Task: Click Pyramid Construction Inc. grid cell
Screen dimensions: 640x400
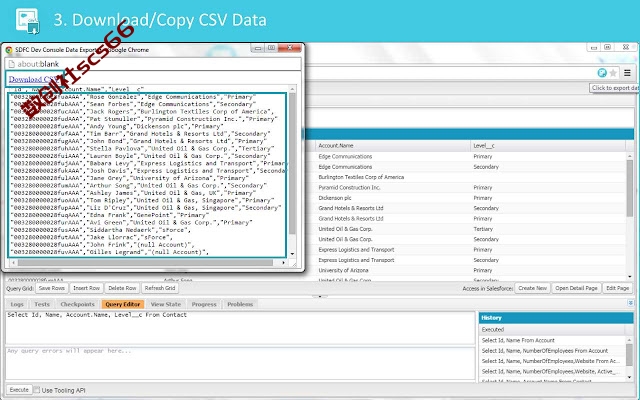Action: coord(392,187)
